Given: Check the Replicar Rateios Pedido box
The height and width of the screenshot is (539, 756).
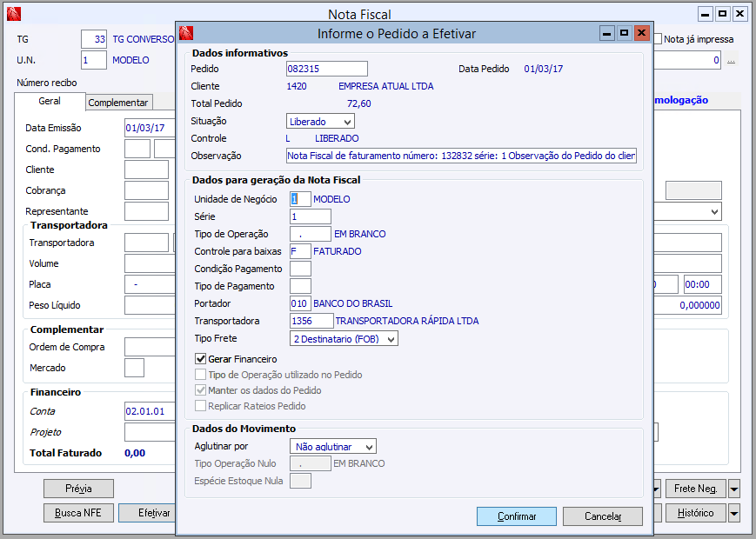Looking at the screenshot, I should pyautogui.click(x=201, y=406).
